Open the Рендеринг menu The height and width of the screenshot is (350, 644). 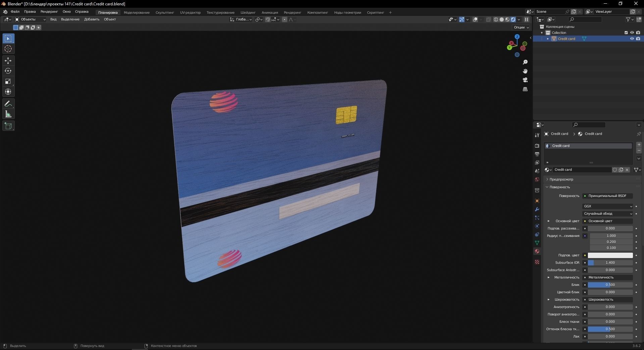pyautogui.click(x=49, y=12)
